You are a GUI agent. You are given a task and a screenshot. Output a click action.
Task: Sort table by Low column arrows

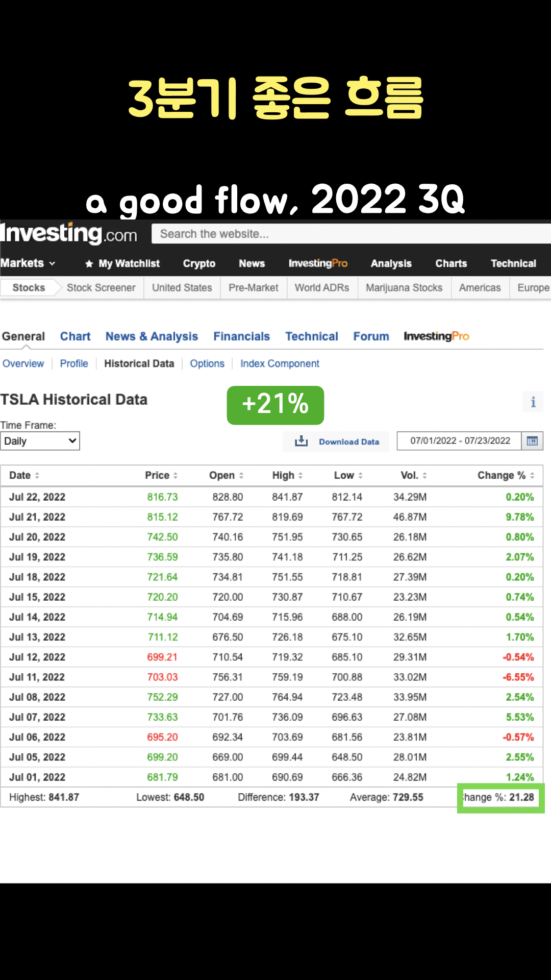pyautogui.click(x=360, y=476)
